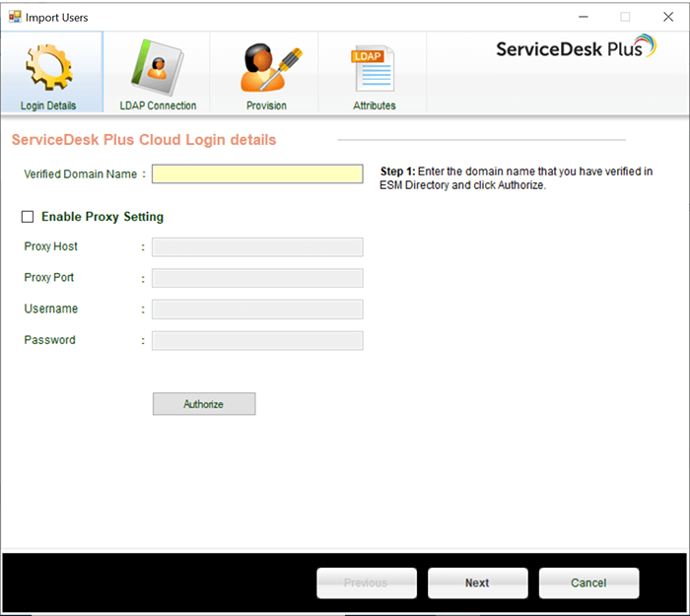
Task: Enable the Proxy Setting checkbox
Action: (x=28, y=217)
